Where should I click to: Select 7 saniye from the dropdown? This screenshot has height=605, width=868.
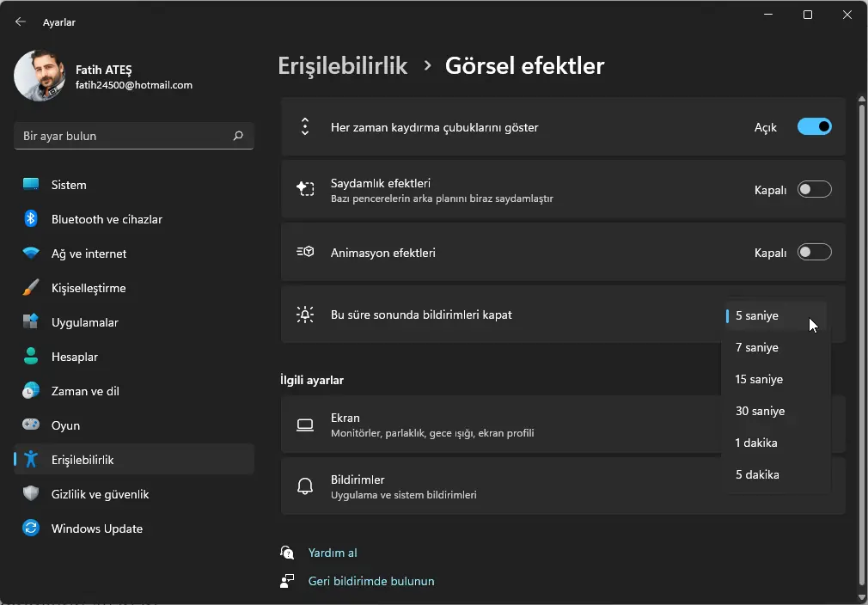coord(757,347)
